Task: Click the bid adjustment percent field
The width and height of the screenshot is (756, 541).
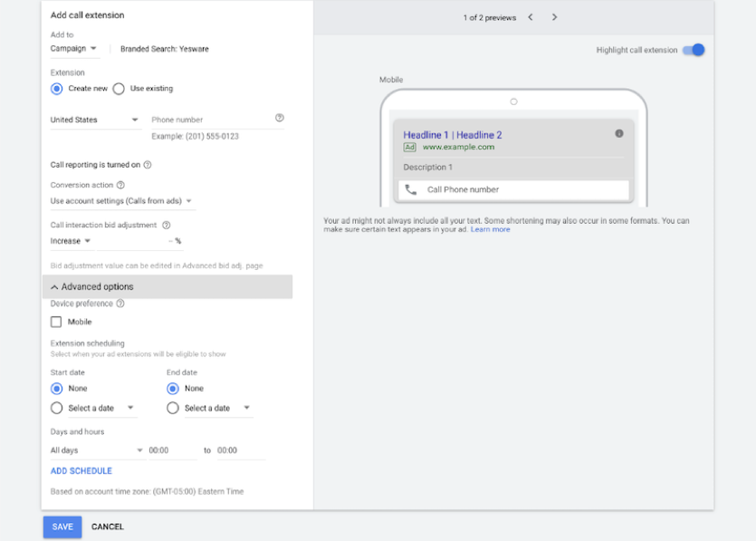Action: pyautogui.click(x=139, y=241)
